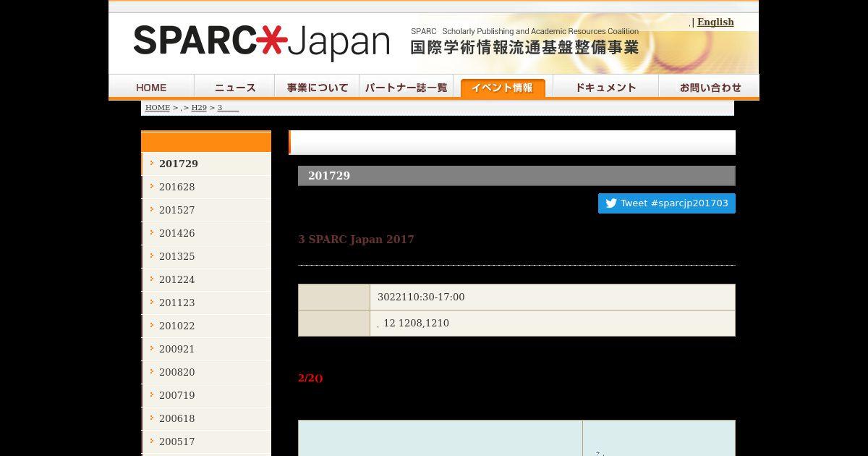Open the ドキュメント navigation tab
This screenshot has width=868, height=456.
605,87
